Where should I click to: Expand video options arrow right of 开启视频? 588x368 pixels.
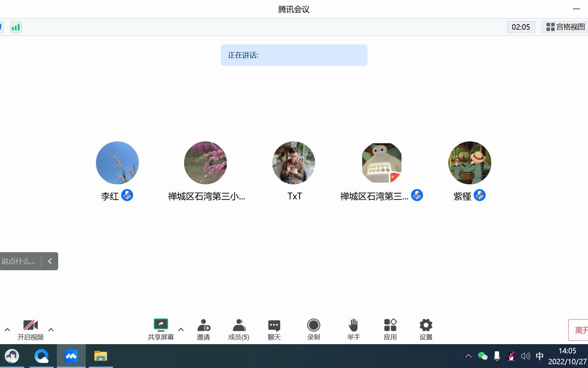[51, 329]
